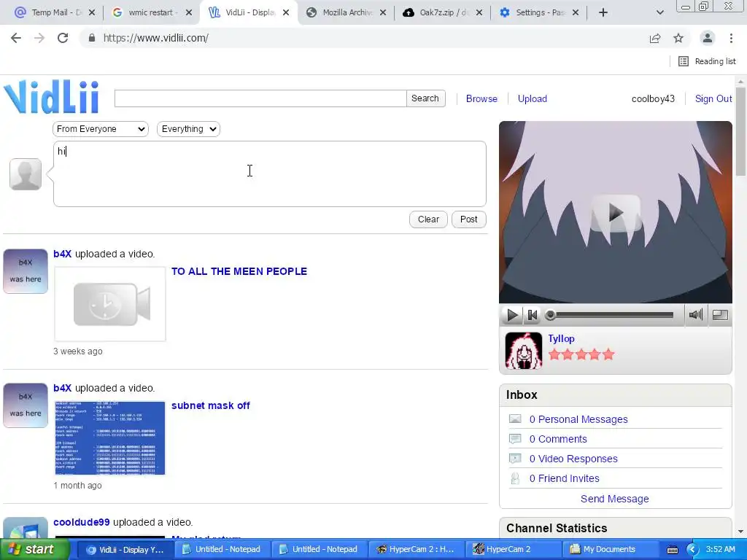
Task: Open the Everything filter dropdown
Action: 188,129
